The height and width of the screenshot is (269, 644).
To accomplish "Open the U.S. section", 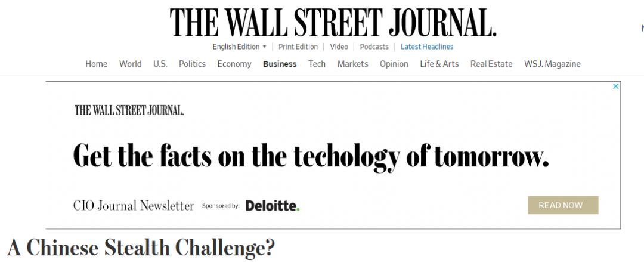I will (x=160, y=64).
